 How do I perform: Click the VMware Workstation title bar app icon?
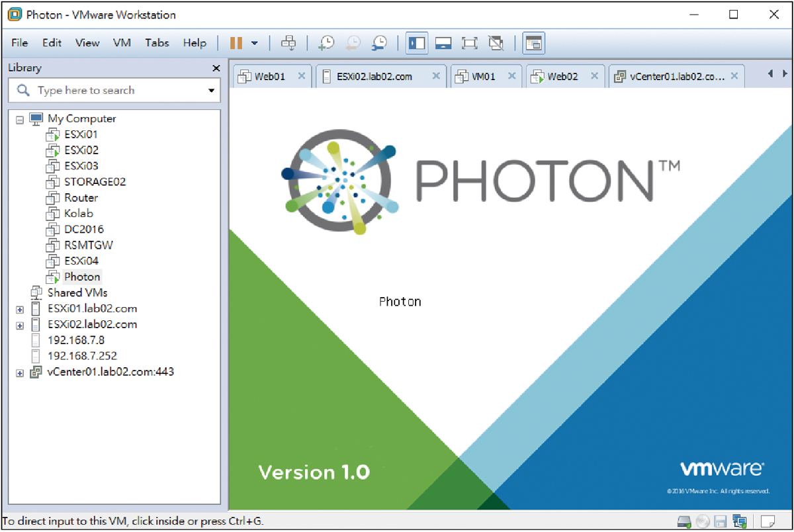(x=14, y=14)
